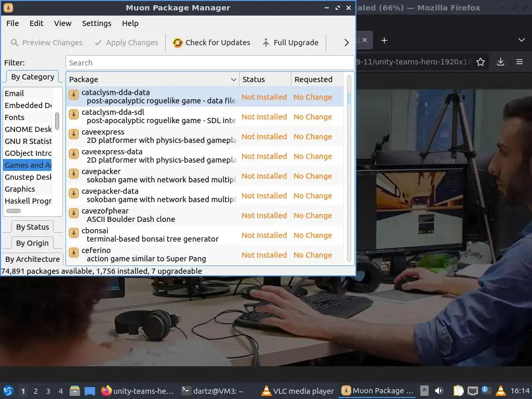Open the By Architecture filter tab
The image size is (532, 399).
click(33, 259)
